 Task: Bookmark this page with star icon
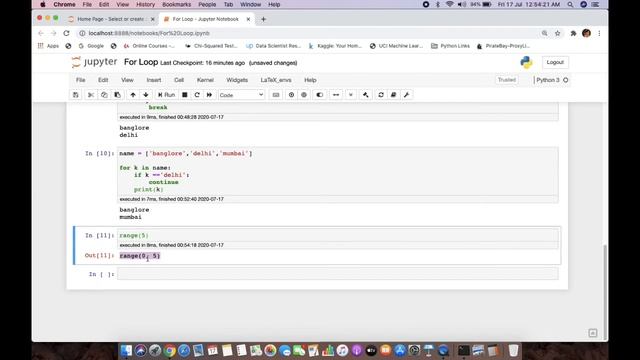[x=558, y=33]
